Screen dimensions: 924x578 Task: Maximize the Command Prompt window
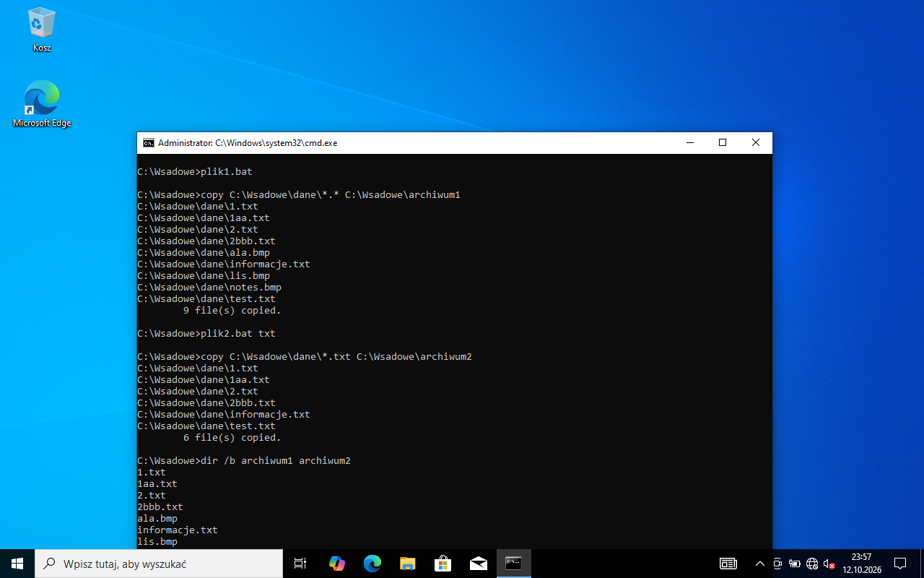tap(723, 143)
